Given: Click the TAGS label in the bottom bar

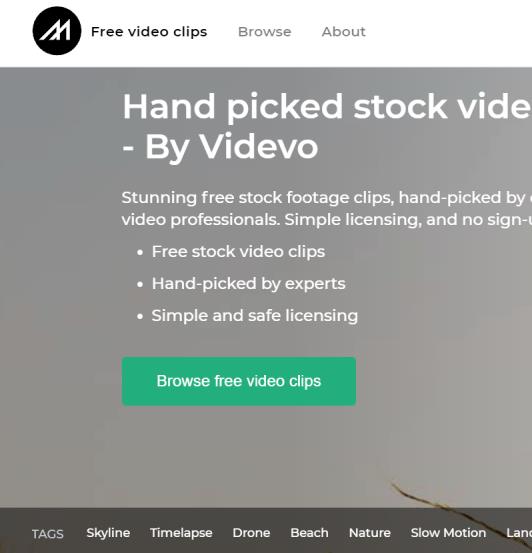Looking at the screenshot, I should pyautogui.click(x=48, y=534).
